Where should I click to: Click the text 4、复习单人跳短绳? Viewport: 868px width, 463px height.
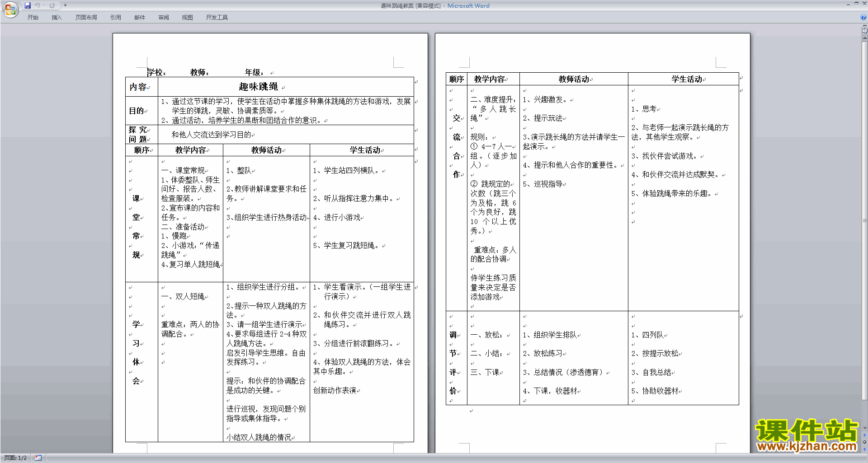191,264
